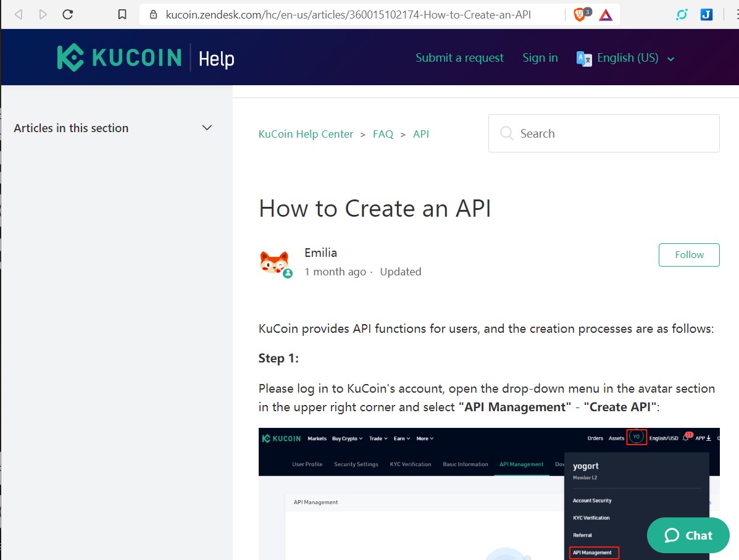Go back with the browser back arrow
Screen dimensions: 739x560
19,15
